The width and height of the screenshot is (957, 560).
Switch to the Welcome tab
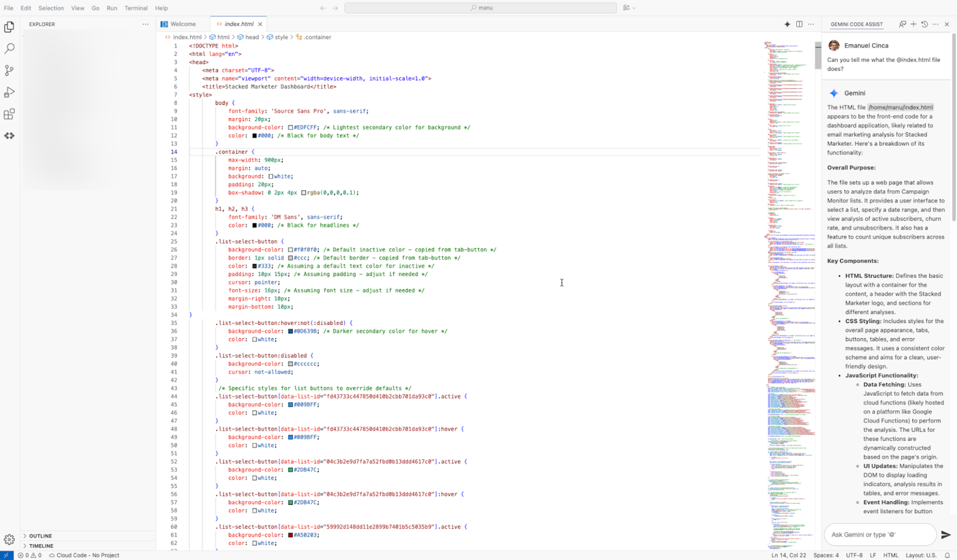[x=182, y=24]
